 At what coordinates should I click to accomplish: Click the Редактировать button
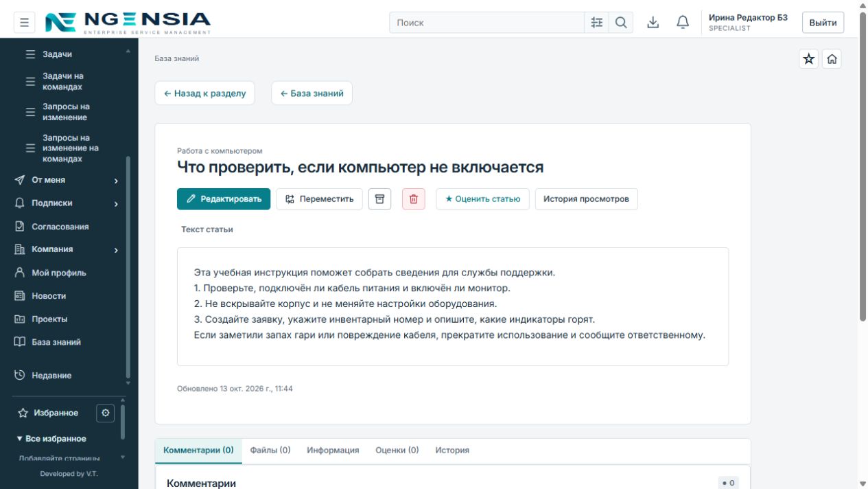(224, 199)
